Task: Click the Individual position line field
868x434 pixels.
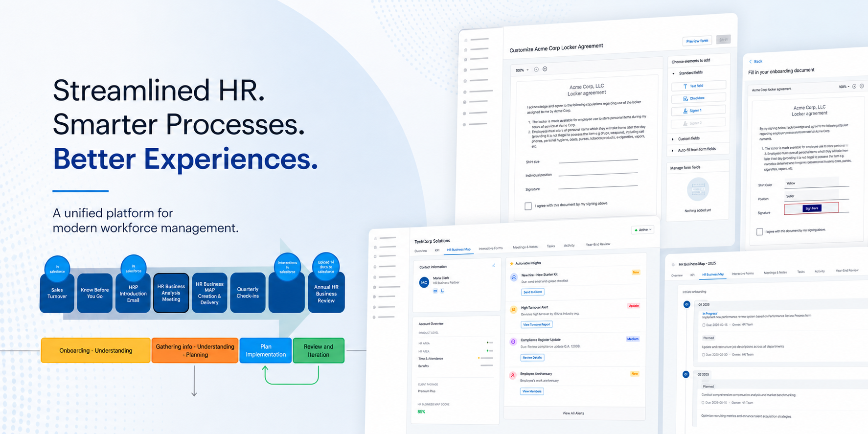Action: 598,174
